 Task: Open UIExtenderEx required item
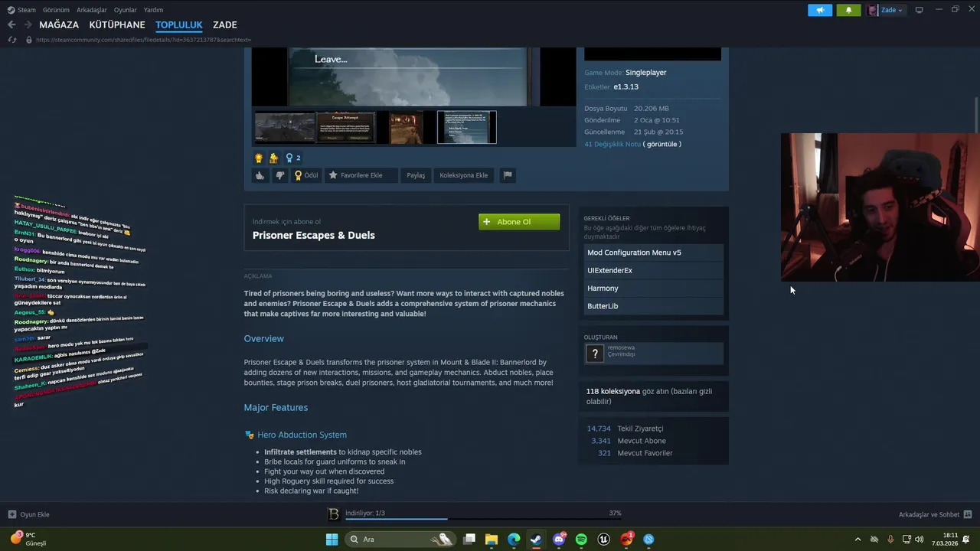click(x=653, y=270)
